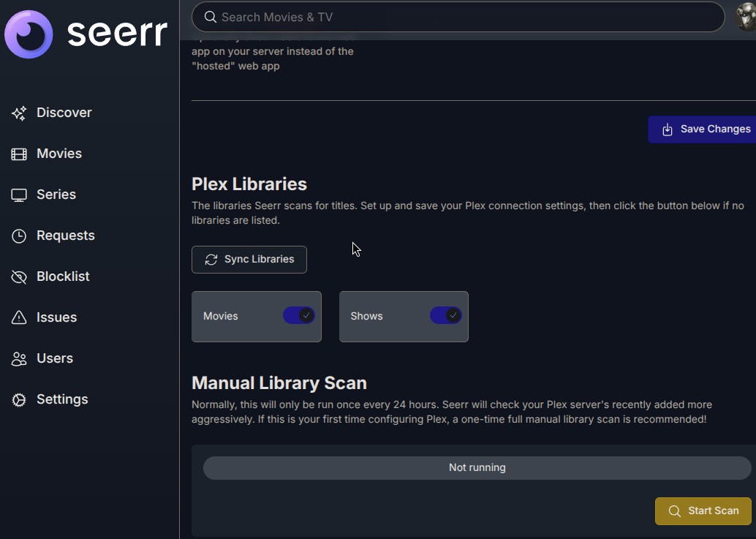Start the manual library scan
This screenshot has width=756, height=539.
tap(703, 511)
